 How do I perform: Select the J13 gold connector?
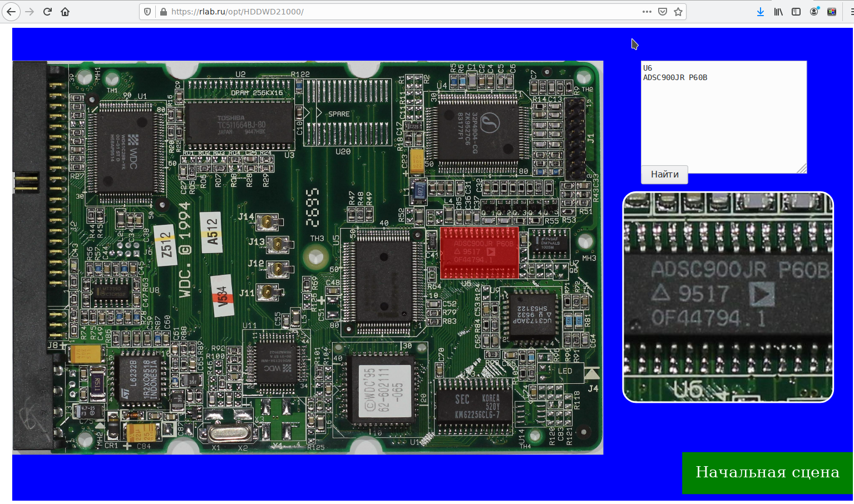(278, 244)
